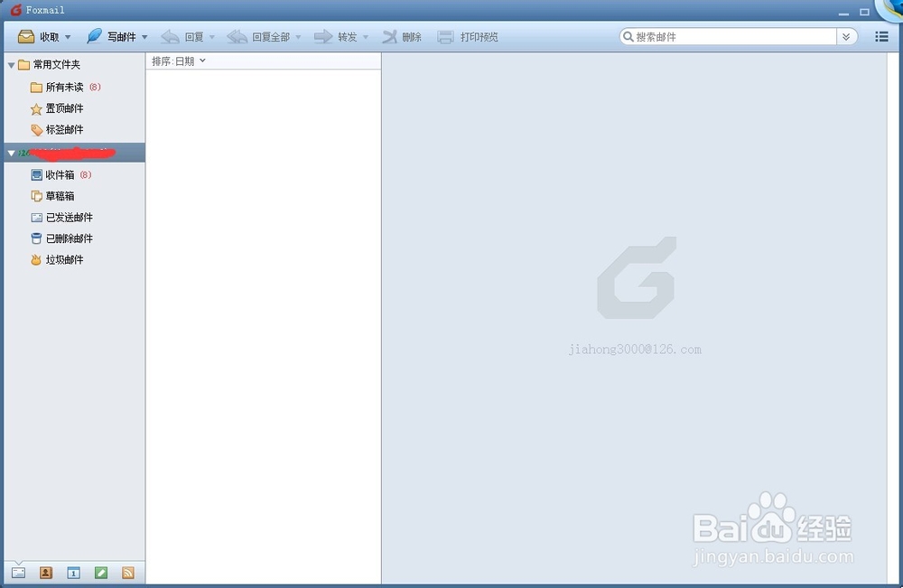
Task: Click the 收取 receive mail icon
Action: (26, 37)
